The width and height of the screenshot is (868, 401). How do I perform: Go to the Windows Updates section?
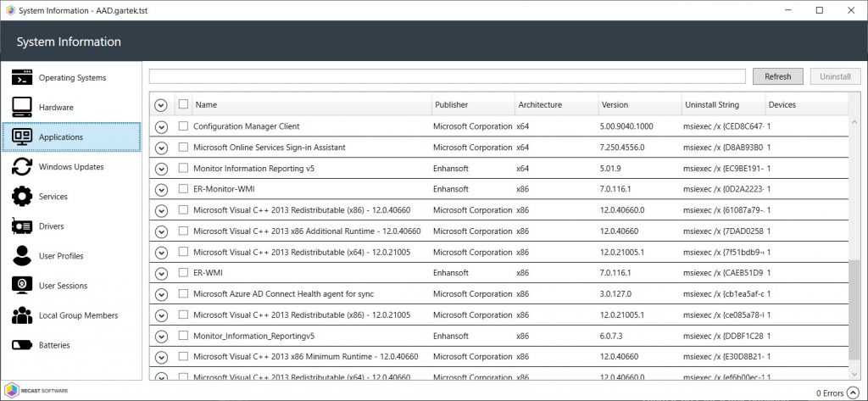(71, 167)
